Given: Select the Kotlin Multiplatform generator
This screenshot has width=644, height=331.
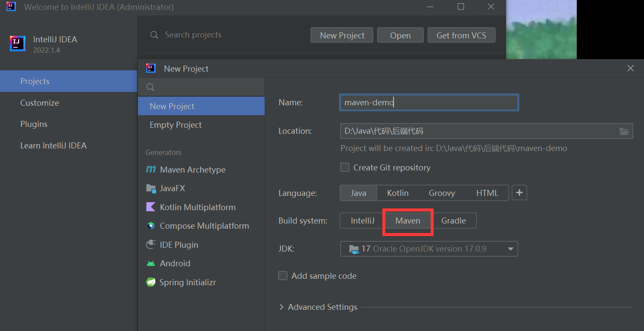Looking at the screenshot, I should [201, 207].
